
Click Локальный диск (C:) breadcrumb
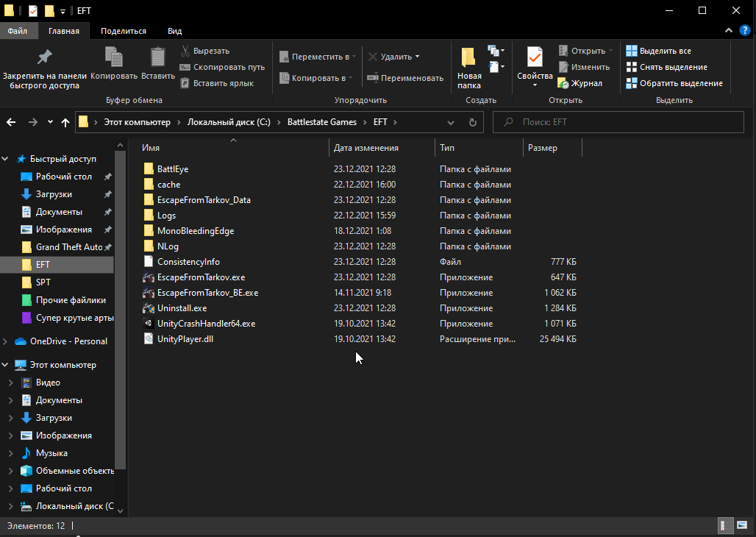click(229, 122)
